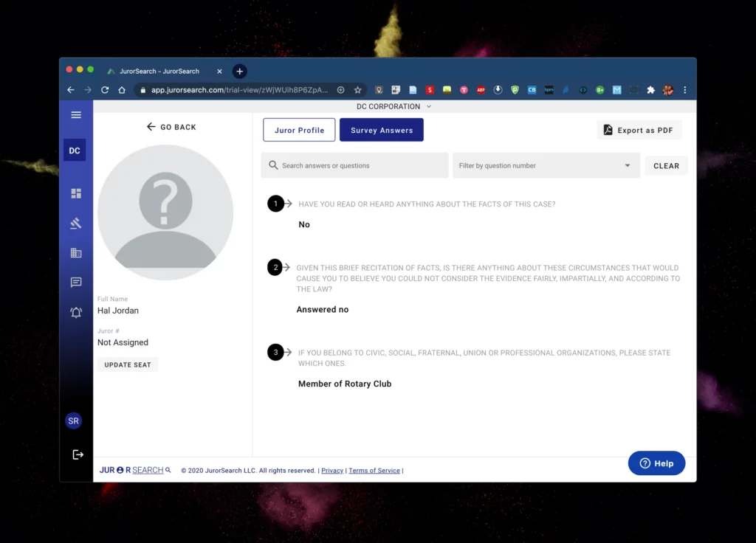Image resolution: width=756 pixels, height=543 pixels.
Task: Open the notification bell icon
Action: coord(76,312)
